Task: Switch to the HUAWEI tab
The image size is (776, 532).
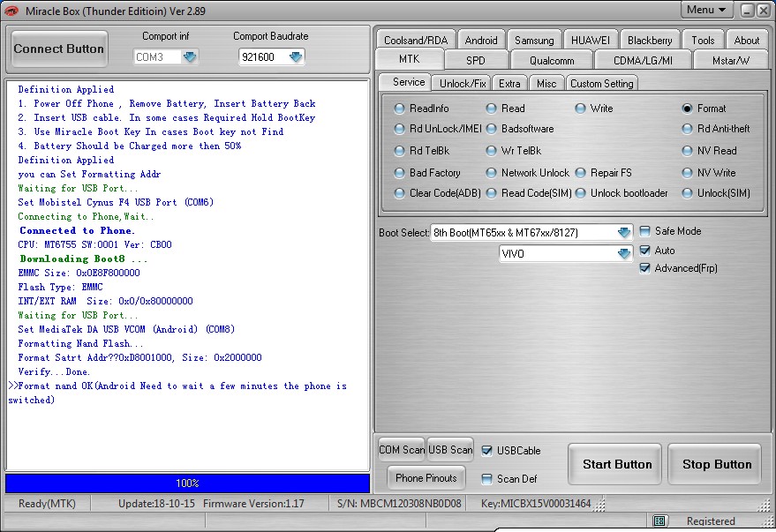Action: [x=591, y=40]
